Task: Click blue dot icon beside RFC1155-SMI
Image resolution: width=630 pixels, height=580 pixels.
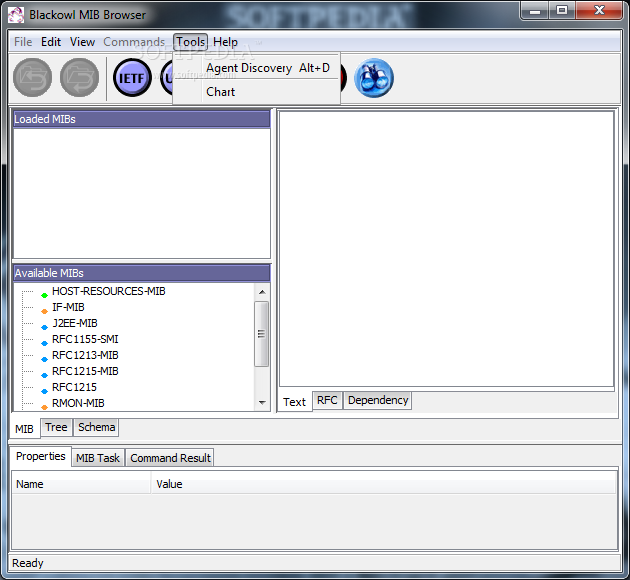Action: (44, 343)
